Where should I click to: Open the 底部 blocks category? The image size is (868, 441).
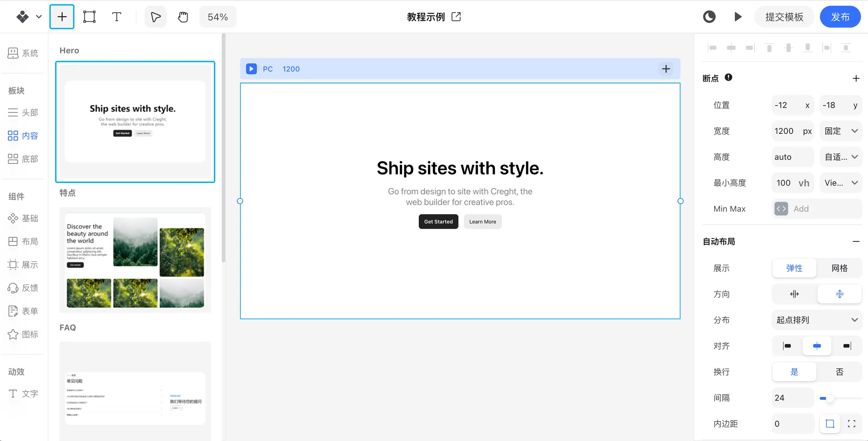pyautogui.click(x=23, y=159)
